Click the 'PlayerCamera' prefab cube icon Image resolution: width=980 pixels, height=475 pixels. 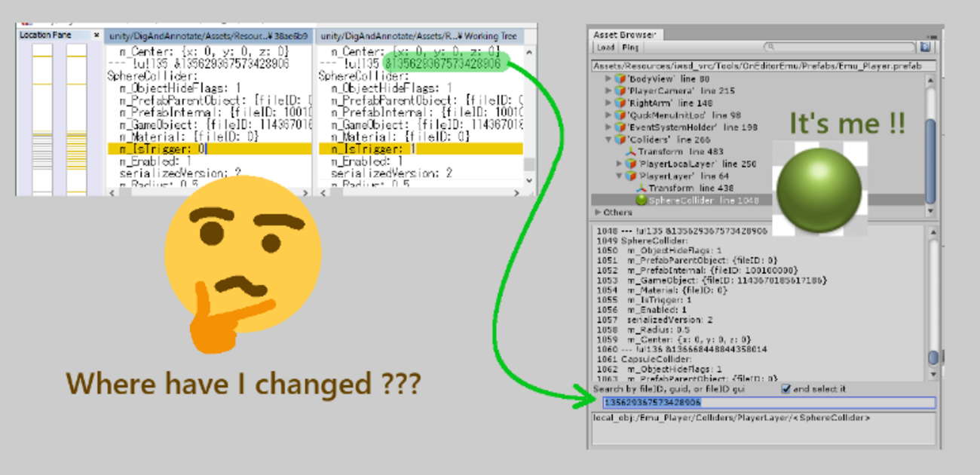[620, 90]
